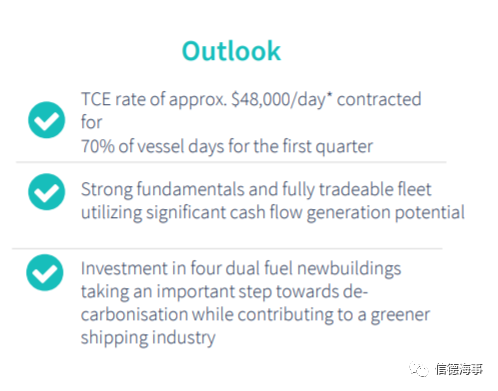This screenshot has height=391, width=498.
Task: Click the '70% of vessel days' line
Action: 227,147
